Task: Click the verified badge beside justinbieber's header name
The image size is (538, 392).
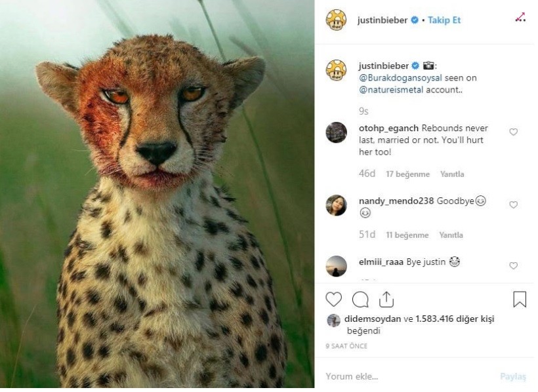Action: click(414, 20)
